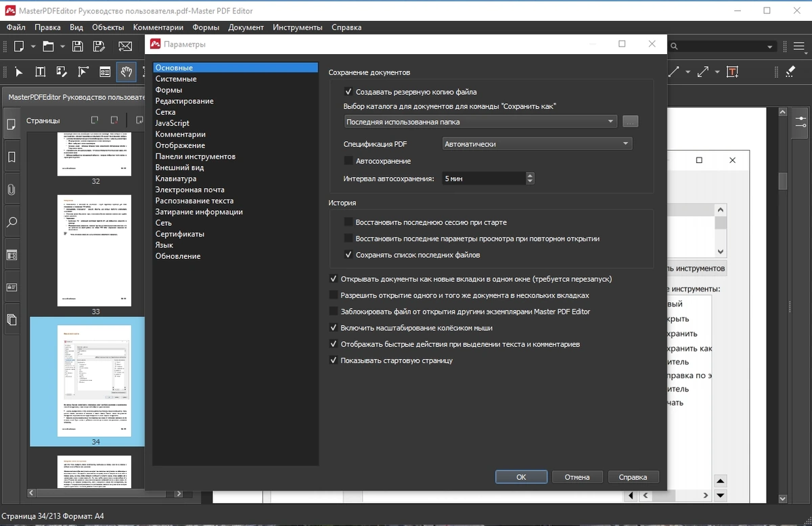Check 'Заблокировать файл от открытия другими экземплярами'
The image size is (812, 526).
(334, 312)
